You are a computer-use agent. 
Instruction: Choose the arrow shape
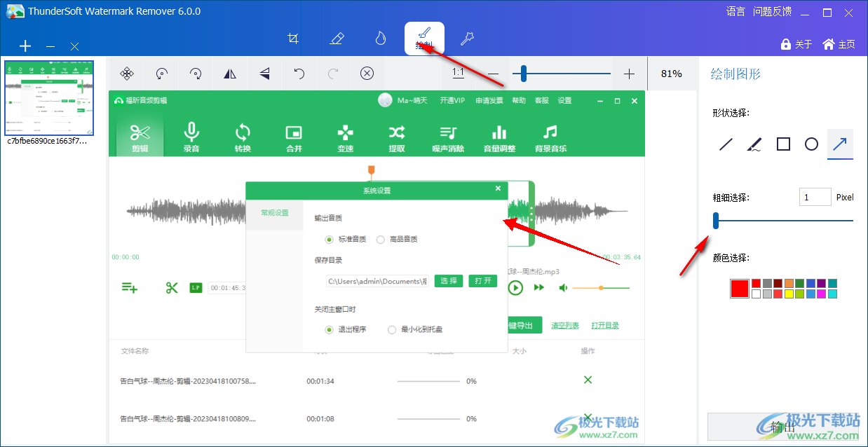pos(839,144)
